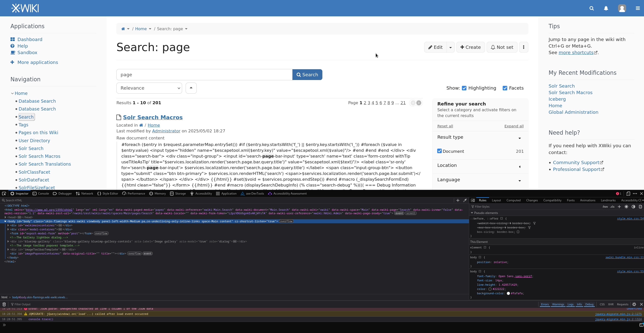Open the XWiki search magnifier icon
Viewport: 644px width, 333px height.
point(592,8)
